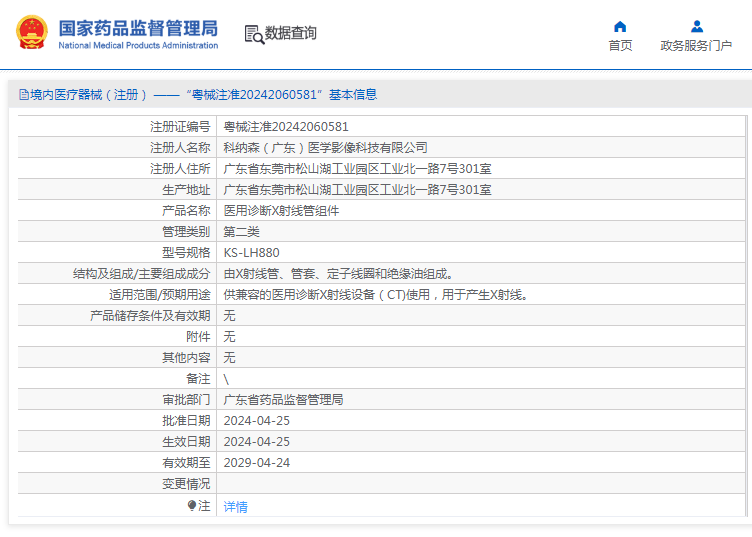Image resolution: width=752 pixels, height=537 pixels.
Task: Click the 批准日期 label
Action: (186, 420)
